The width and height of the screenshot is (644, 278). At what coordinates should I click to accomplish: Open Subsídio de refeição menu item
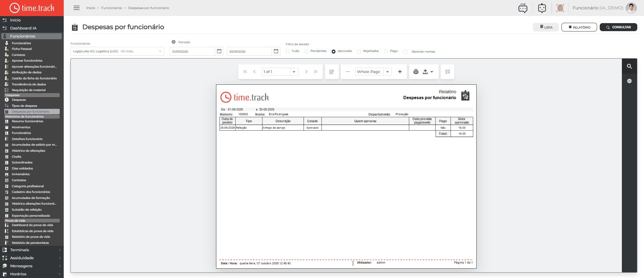click(x=26, y=210)
